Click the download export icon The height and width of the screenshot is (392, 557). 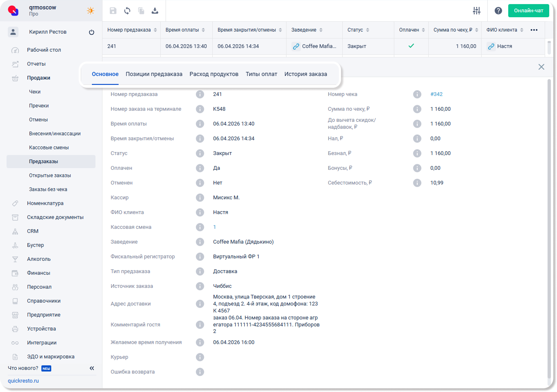(155, 11)
